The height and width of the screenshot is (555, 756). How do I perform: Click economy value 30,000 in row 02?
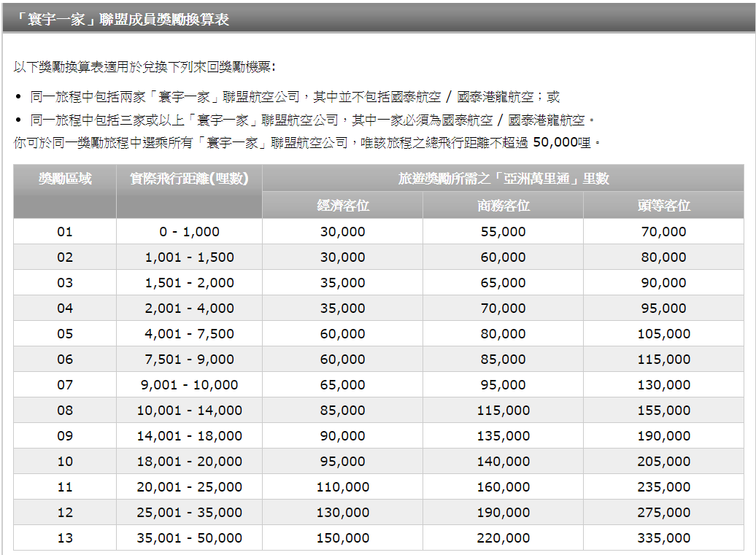point(343,257)
